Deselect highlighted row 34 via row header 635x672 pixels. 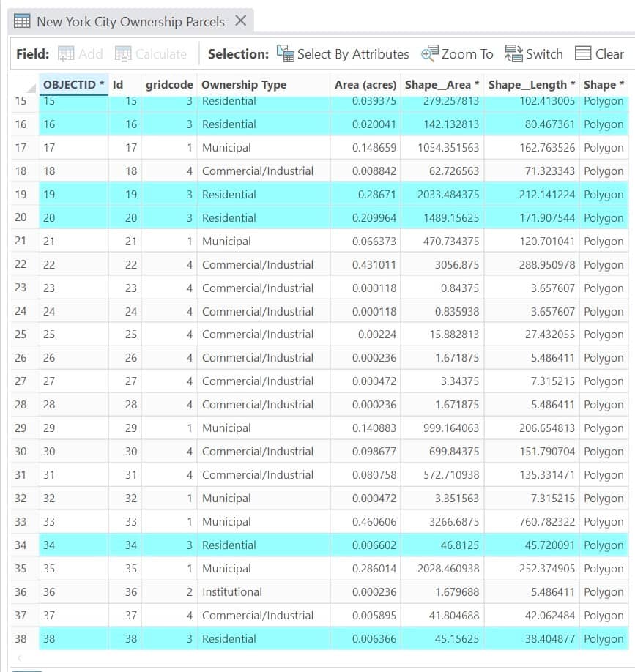(x=24, y=545)
